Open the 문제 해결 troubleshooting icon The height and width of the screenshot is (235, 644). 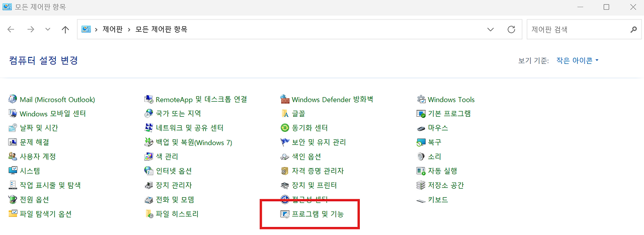(13, 142)
